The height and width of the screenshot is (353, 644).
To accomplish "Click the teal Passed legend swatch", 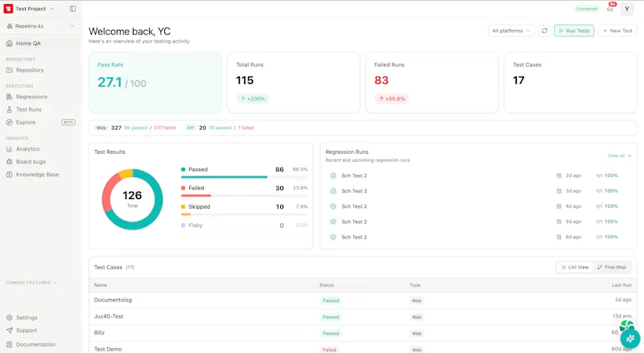I will (184, 169).
